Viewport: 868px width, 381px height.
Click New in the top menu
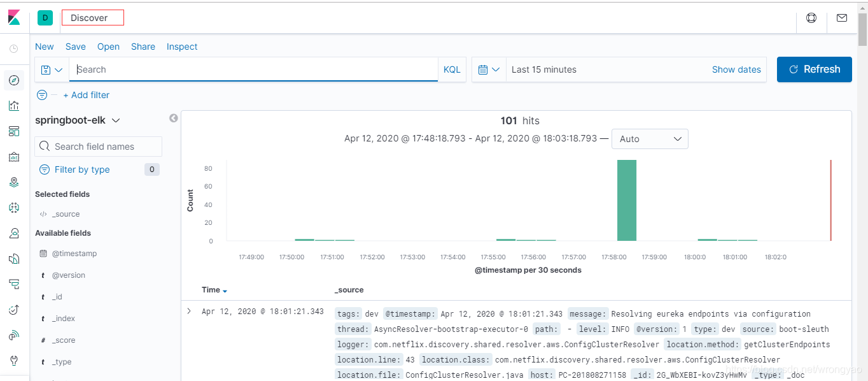pos(45,47)
